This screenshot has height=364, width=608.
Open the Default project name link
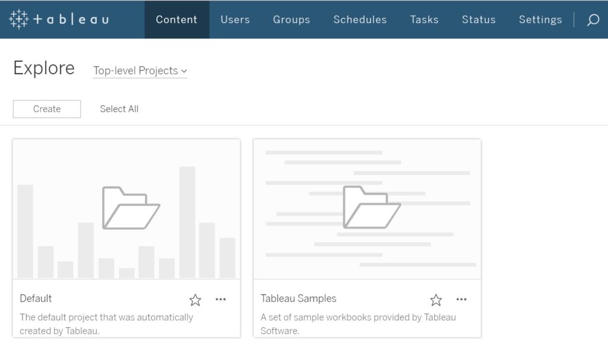point(36,299)
